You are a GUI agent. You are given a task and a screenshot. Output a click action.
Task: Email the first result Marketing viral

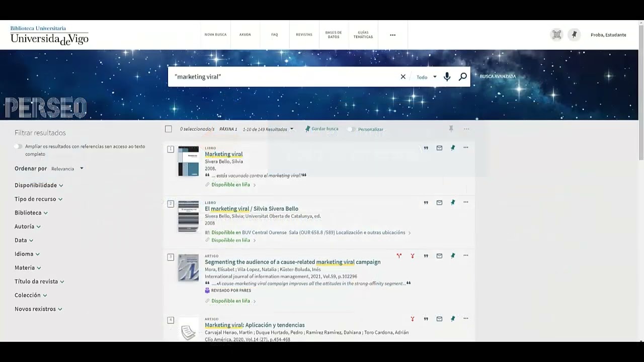[439, 148]
